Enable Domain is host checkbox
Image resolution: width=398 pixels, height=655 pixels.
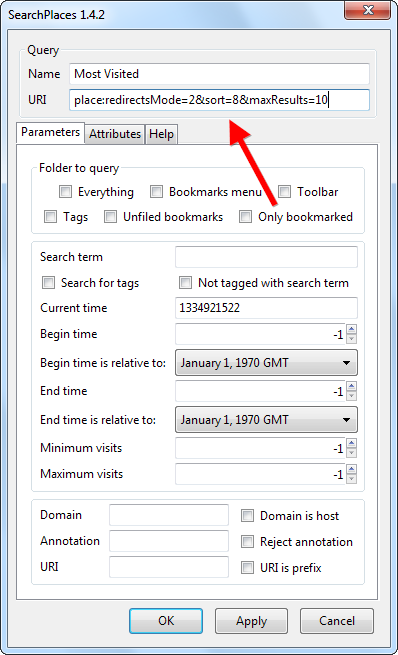pyautogui.click(x=247, y=516)
